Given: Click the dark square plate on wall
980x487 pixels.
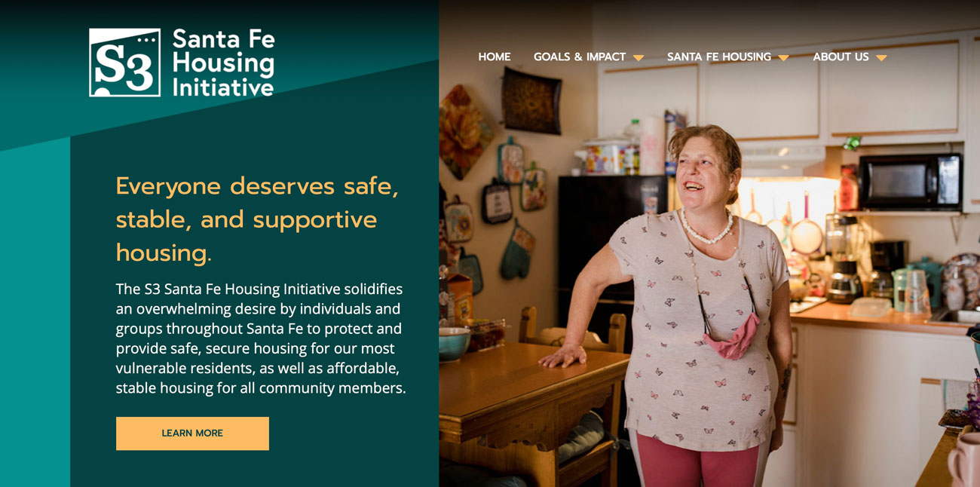Looking at the screenshot, I should [x=531, y=100].
